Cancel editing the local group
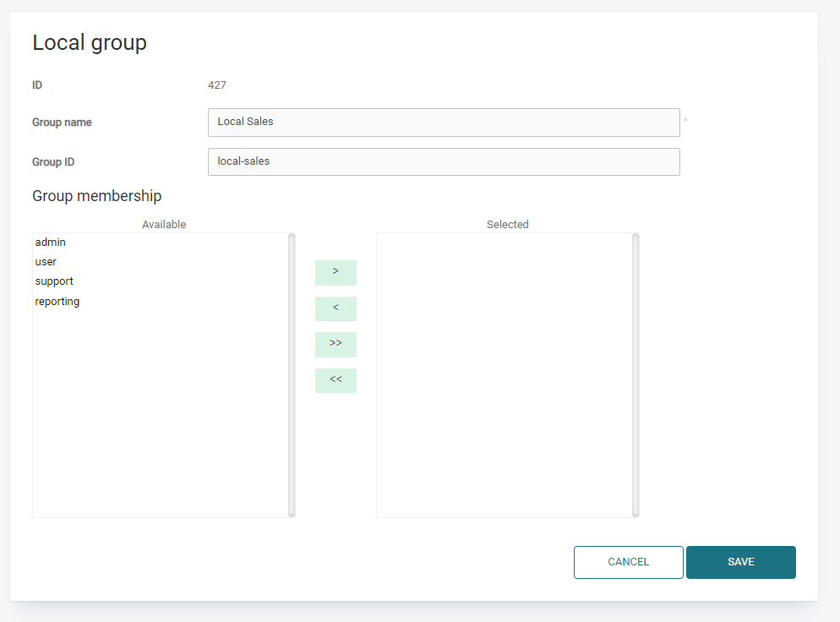The height and width of the screenshot is (622, 840). 629,562
